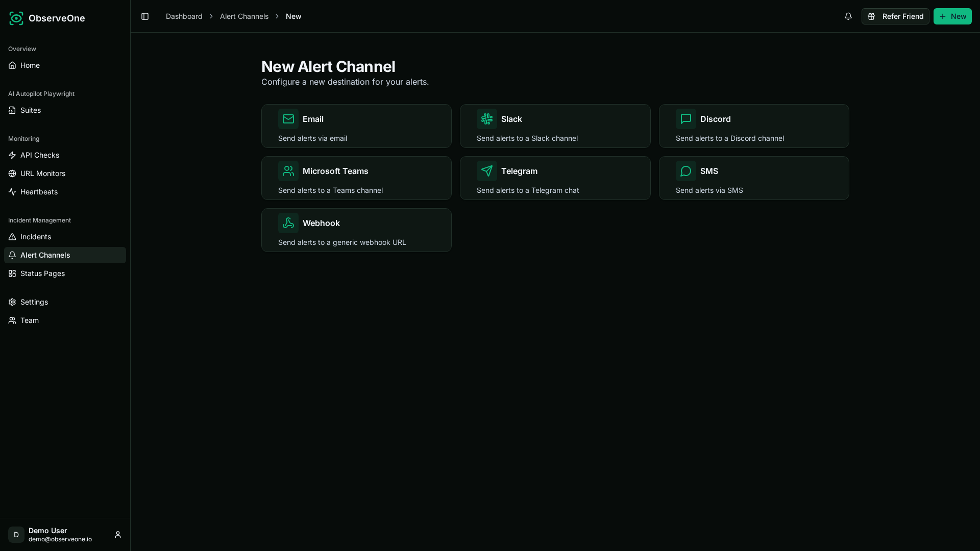Click the plus icon in New button
Viewport: 980px width, 551px height.
pos(943,16)
